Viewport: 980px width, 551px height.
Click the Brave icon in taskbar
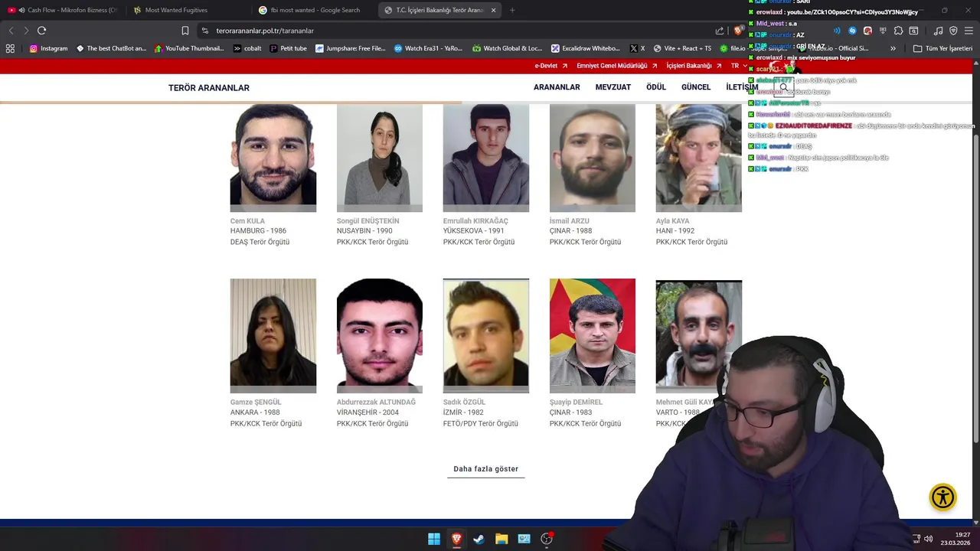point(456,539)
